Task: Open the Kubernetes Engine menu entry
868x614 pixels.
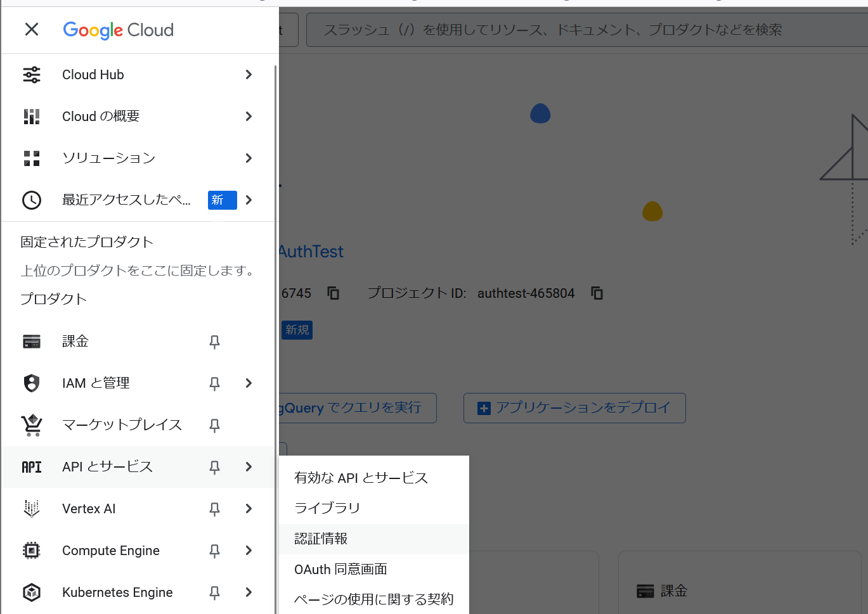Action: pyautogui.click(x=138, y=592)
